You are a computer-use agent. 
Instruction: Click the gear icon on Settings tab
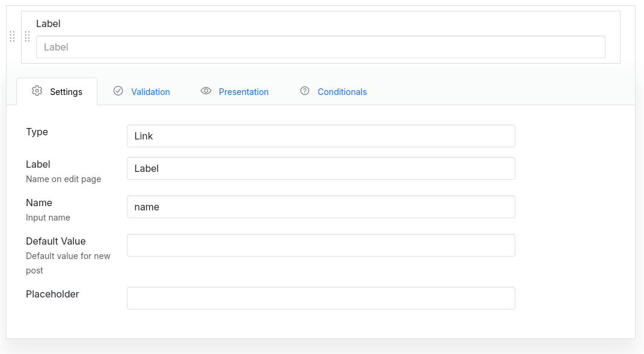(37, 91)
